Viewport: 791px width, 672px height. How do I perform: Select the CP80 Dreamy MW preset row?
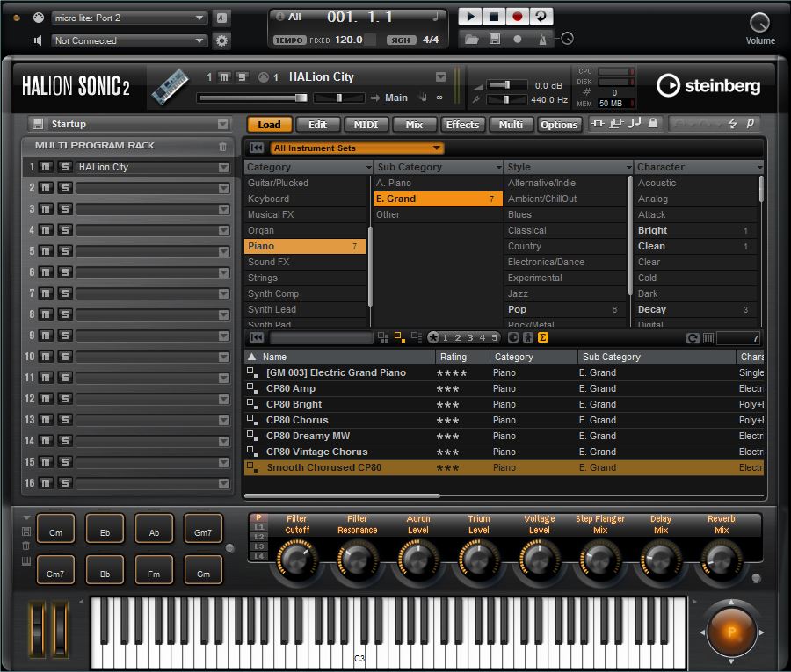[504, 436]
